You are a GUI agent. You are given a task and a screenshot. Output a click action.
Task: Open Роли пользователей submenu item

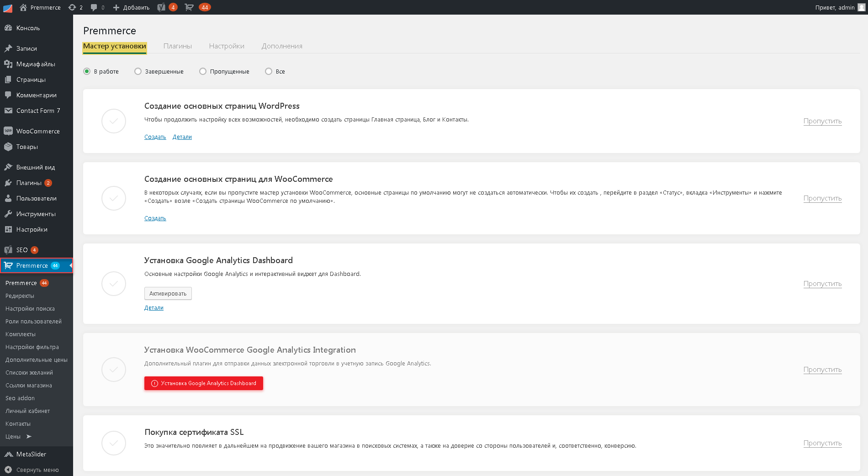tap(33, 322)
